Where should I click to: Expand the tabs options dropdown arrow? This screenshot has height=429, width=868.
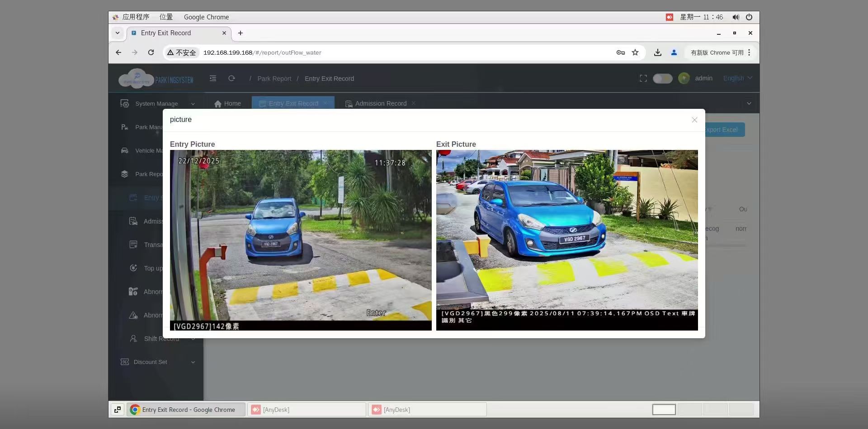coord(749,103)
